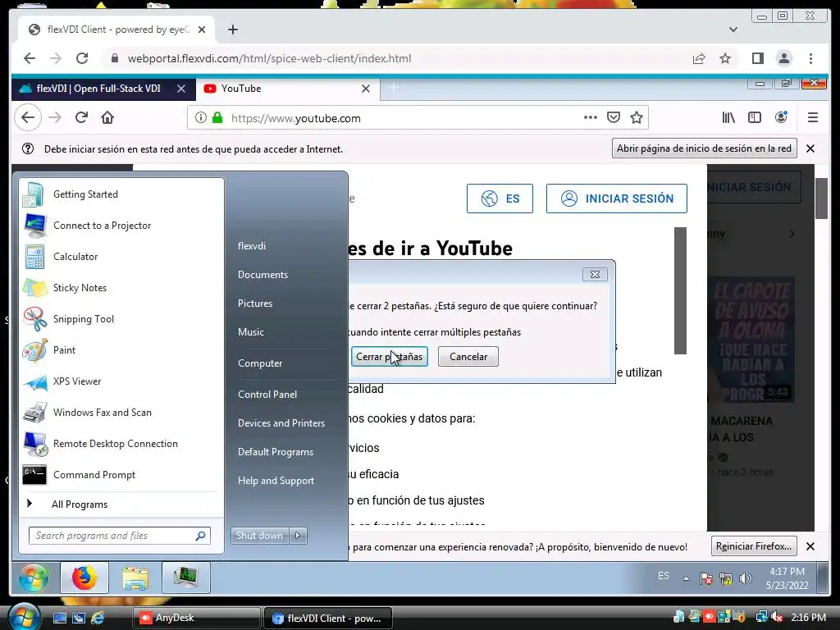Viewport: 840px width, 630px height.
Task: Open Chrome profile avatar
Action: (x=783, y=58)
